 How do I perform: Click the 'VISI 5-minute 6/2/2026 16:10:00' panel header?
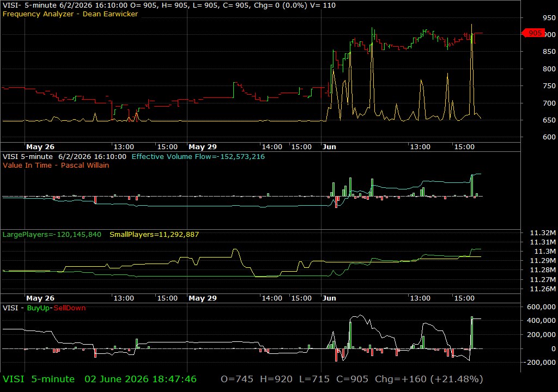(64, 156)
